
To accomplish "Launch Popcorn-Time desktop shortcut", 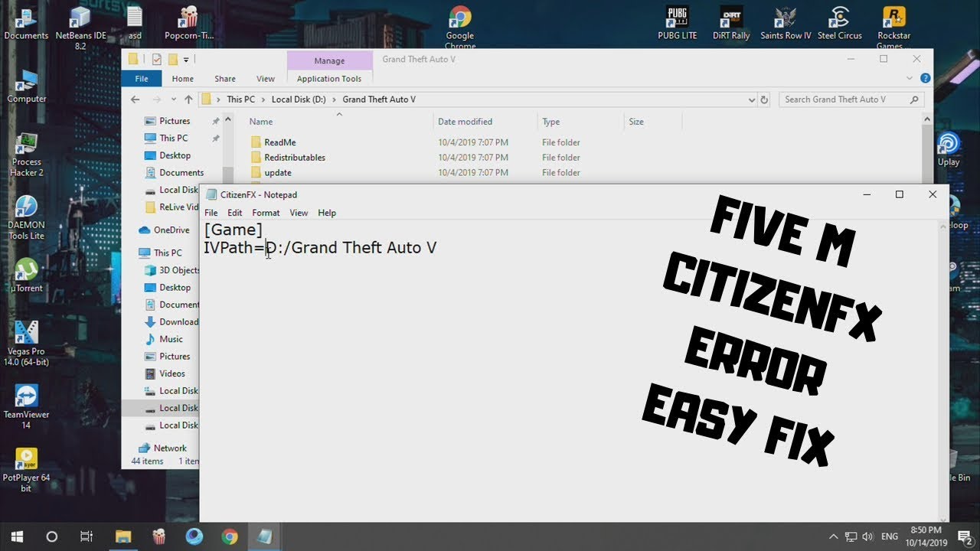I will pyautogui.click(x=188, y=22).
